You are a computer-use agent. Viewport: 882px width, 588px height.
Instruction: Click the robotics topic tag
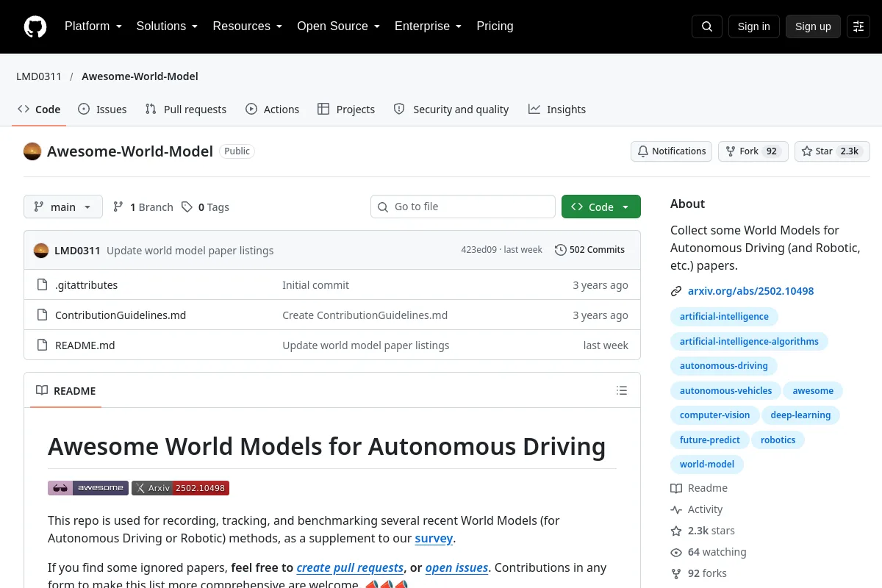(778, 440)
